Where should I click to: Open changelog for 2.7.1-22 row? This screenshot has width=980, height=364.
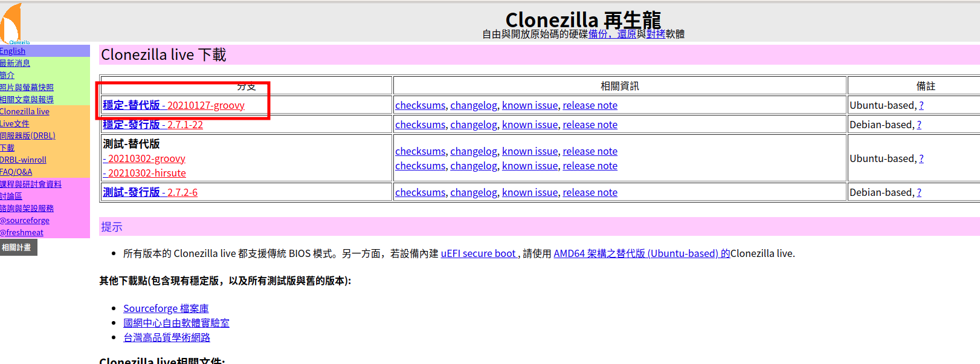pos(474,125)
